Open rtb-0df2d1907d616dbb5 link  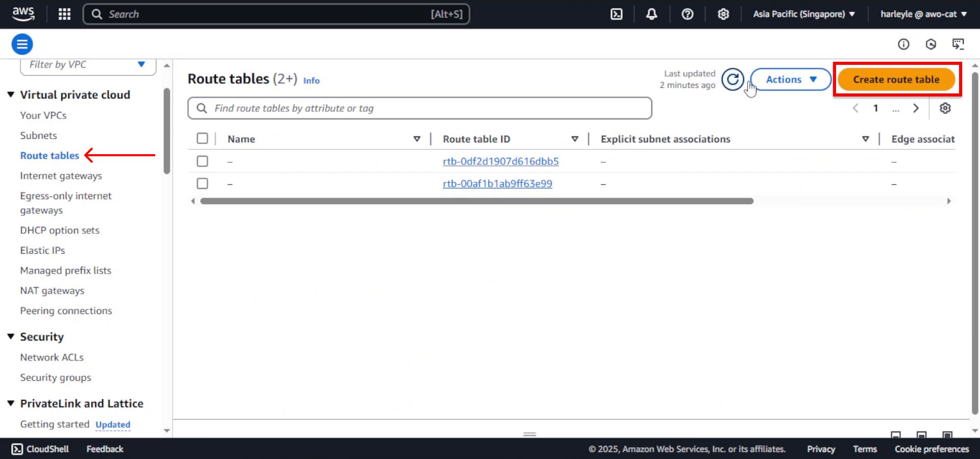tap(501, 161)
